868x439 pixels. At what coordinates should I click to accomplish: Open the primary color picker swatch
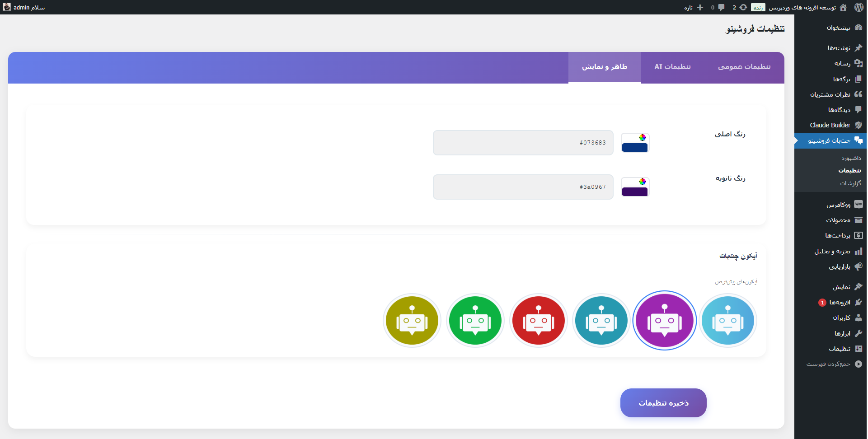(635, 143)
